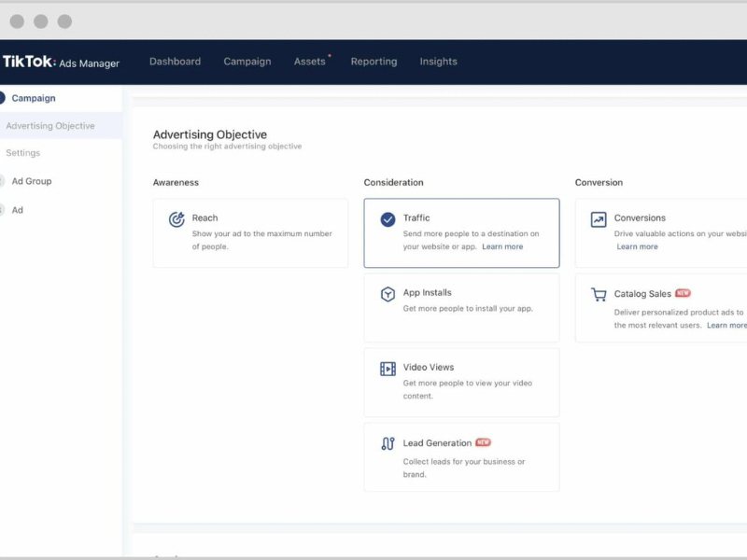Choose the Video Views objective card
The height and width of the screenshot is (560, 747).
(461, 382)
